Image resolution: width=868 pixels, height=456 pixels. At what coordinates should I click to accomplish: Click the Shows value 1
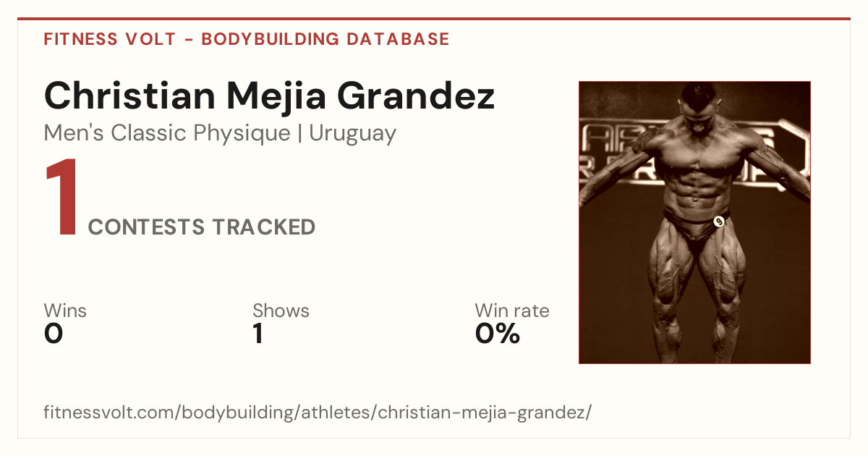(x=258, y=334)
